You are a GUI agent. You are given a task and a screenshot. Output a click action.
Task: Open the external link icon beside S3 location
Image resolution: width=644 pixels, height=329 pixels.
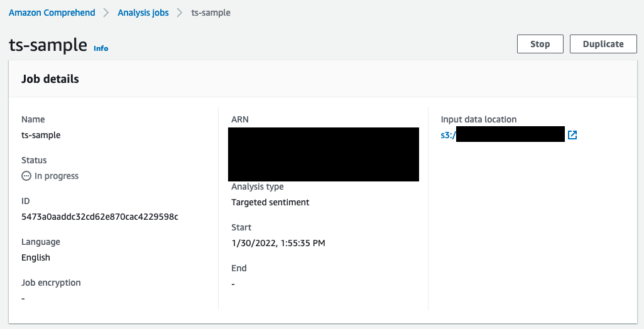tap(572, 135)
